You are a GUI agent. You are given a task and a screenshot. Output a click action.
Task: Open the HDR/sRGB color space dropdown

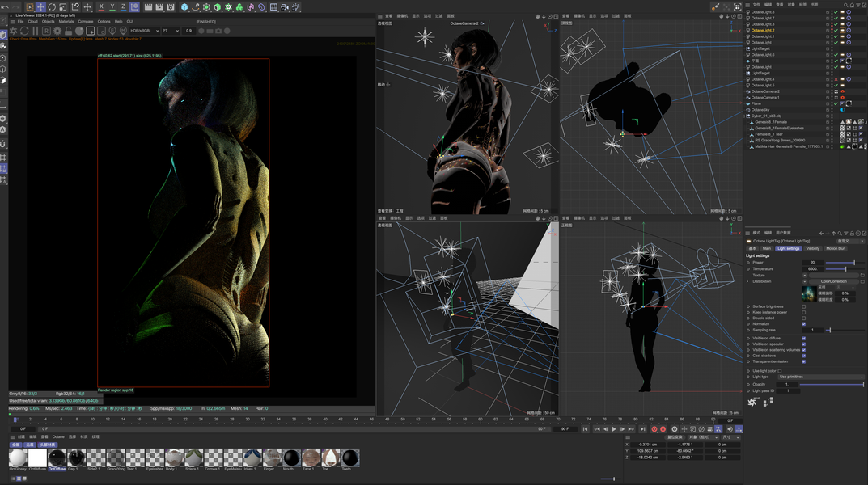tap(144, 31)
